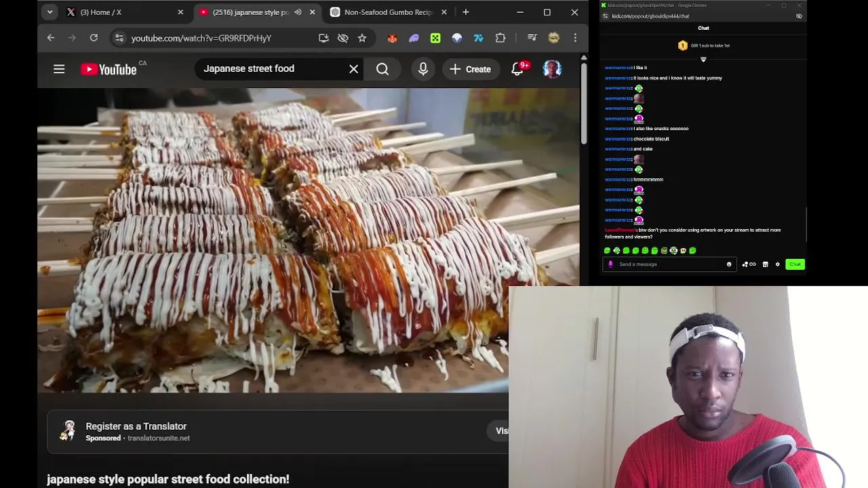Select the YouTube address bar URL
This screenshot has height=488, width=868.
(201, 38)
